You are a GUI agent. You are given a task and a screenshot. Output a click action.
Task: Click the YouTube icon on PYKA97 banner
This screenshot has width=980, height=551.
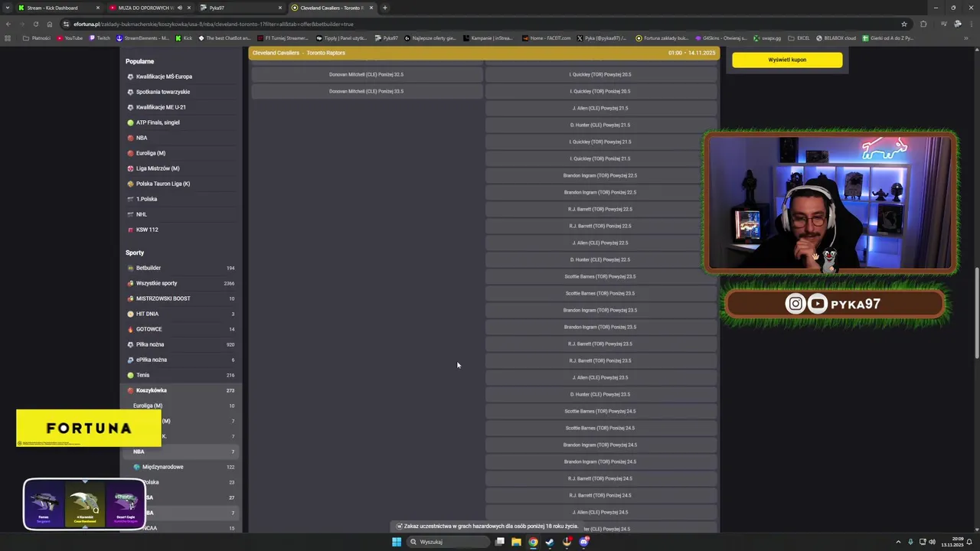coord(818,304)
